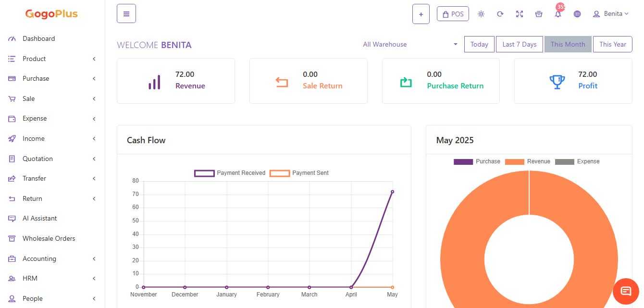Click the orange chat support bubble
Image resolution: width=644 pixels, height=308 pixels.
tap(626, 291)
